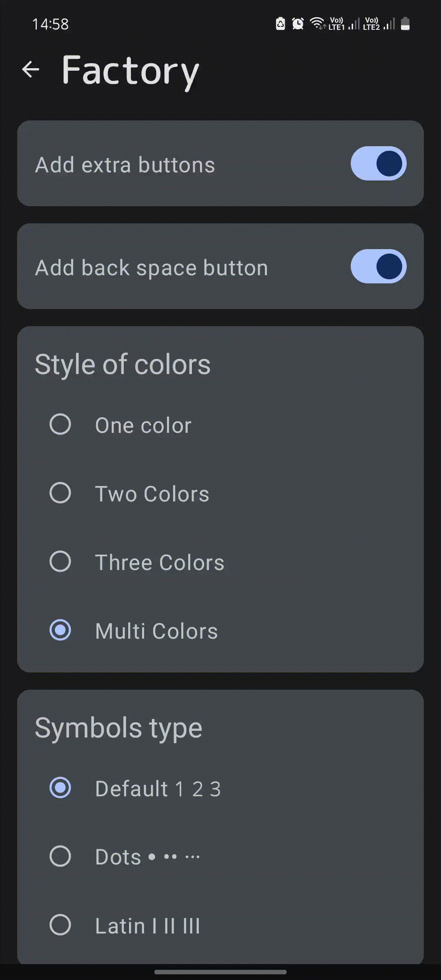This screenshot has width=441, height=980.
Task: Tap the Add extra buttons label
Action: point(125,165)
